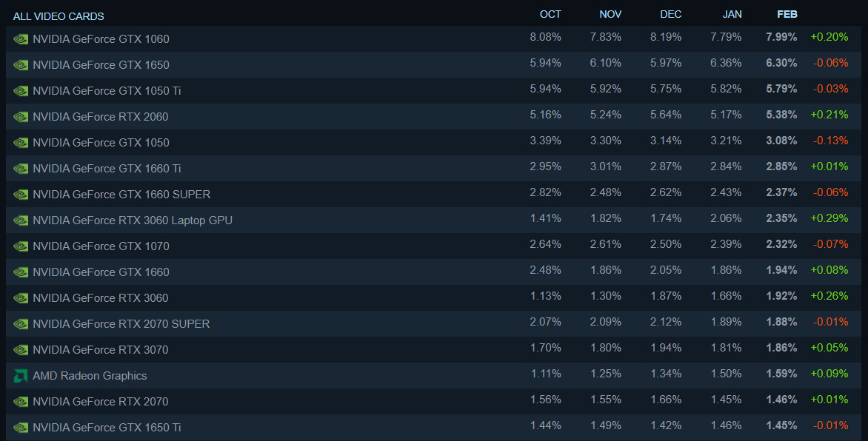
Task: Click the NVIDIA logo for RTX 2060
Action: [21, 117]
